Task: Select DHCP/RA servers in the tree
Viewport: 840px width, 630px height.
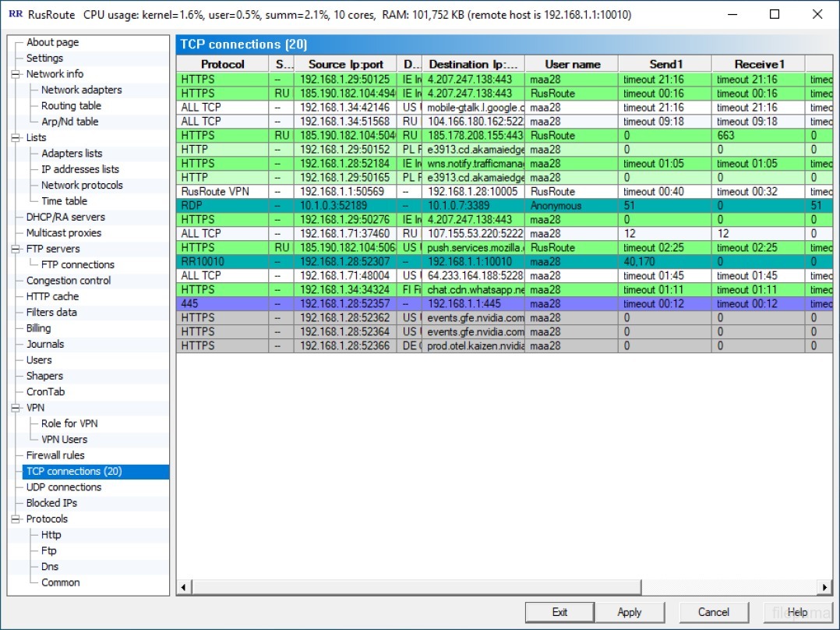Action: (65, 218)
